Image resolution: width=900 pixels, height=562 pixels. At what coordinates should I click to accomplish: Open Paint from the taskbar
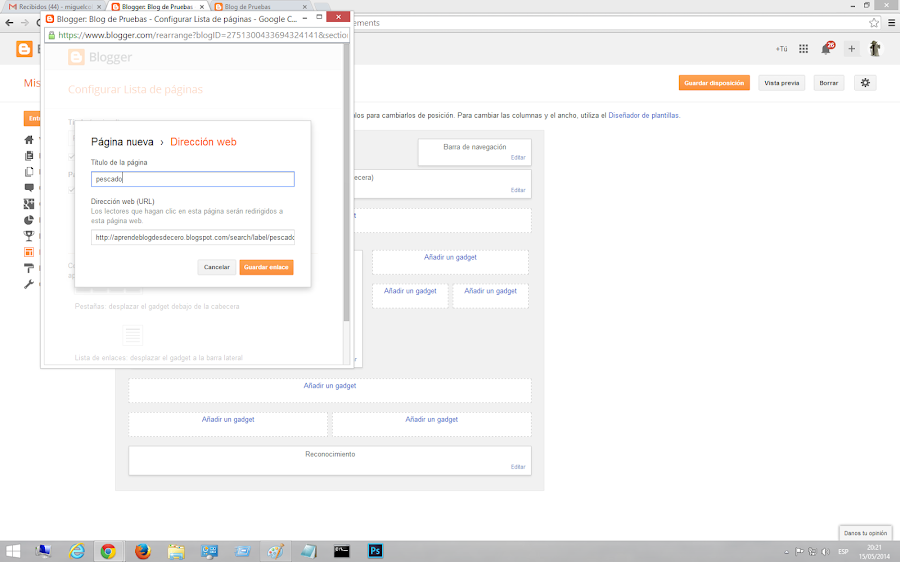(x=275, y=551)
